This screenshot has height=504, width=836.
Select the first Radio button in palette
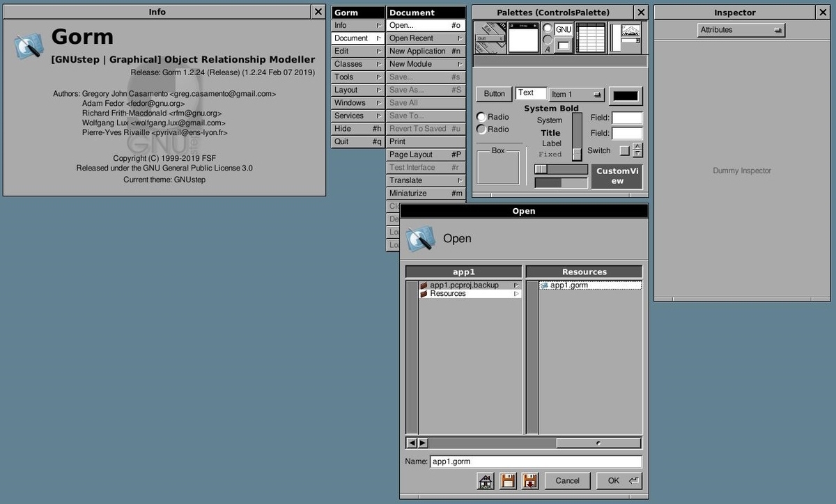[x=481, y=117]
